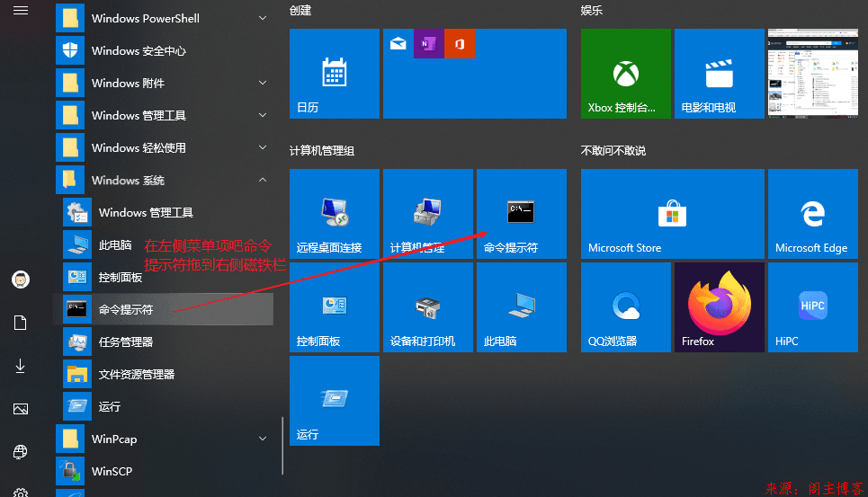
Task: Click the app list scrollbar
Action: click(282, 446)
